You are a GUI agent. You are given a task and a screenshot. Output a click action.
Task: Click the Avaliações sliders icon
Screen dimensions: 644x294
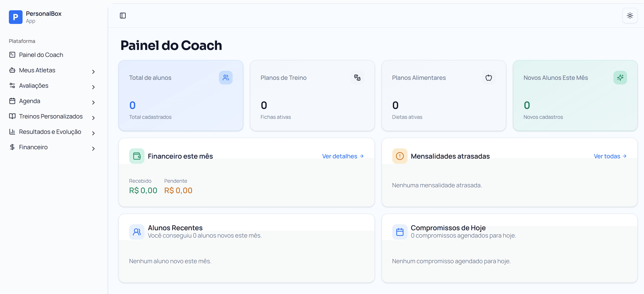[x=12, y=85]
